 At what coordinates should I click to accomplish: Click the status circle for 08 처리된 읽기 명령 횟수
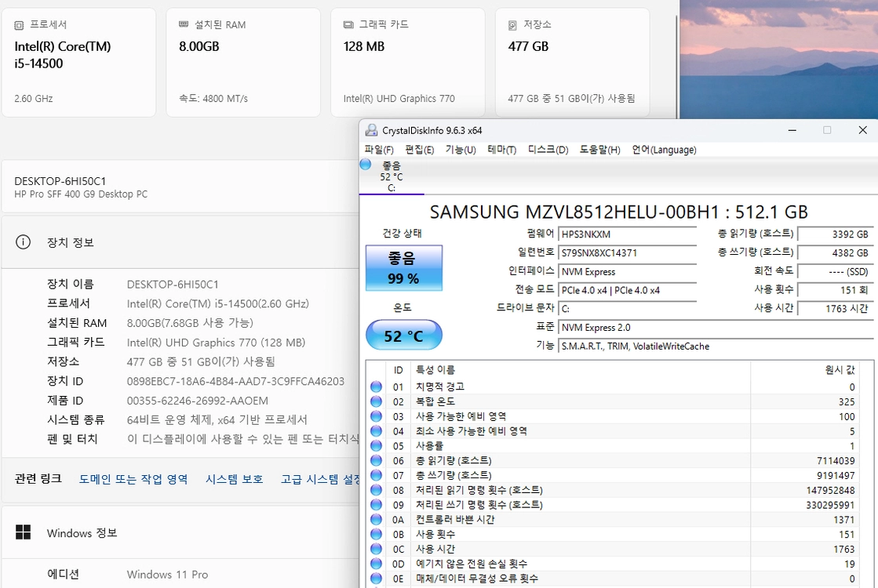click(x=377, y=490)
